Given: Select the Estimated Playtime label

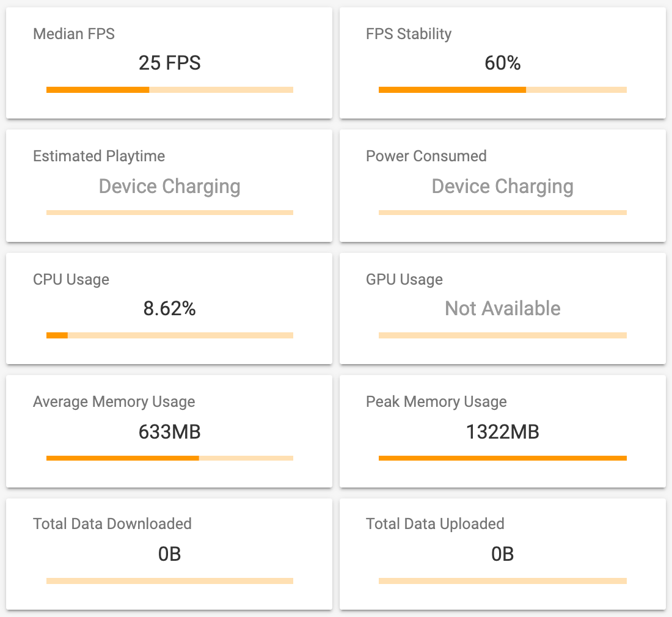Looking at the screenshot, I should pos(99,156).
